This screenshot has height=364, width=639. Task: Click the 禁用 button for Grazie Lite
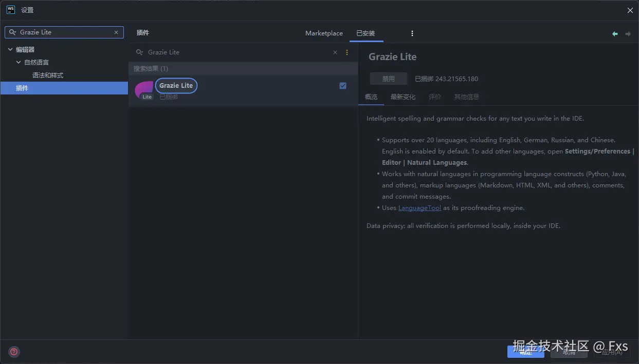(x=389, y=79)
